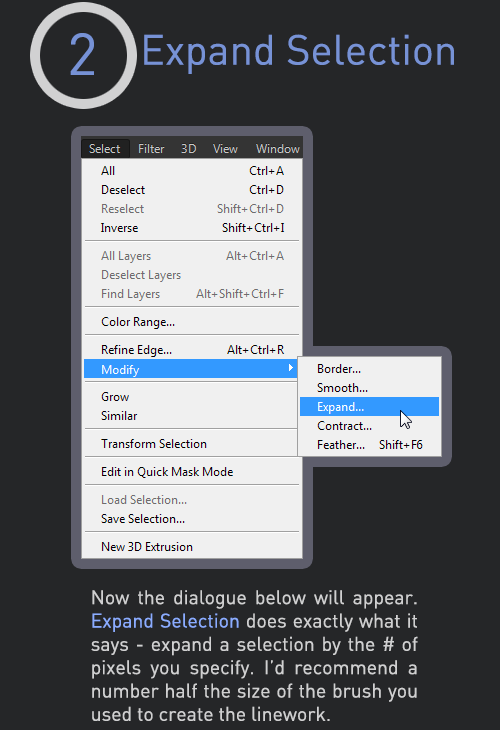Click Deselect Layers menu entry
Image resolution: width=500 pixels, height=730 pixels.
192,275
